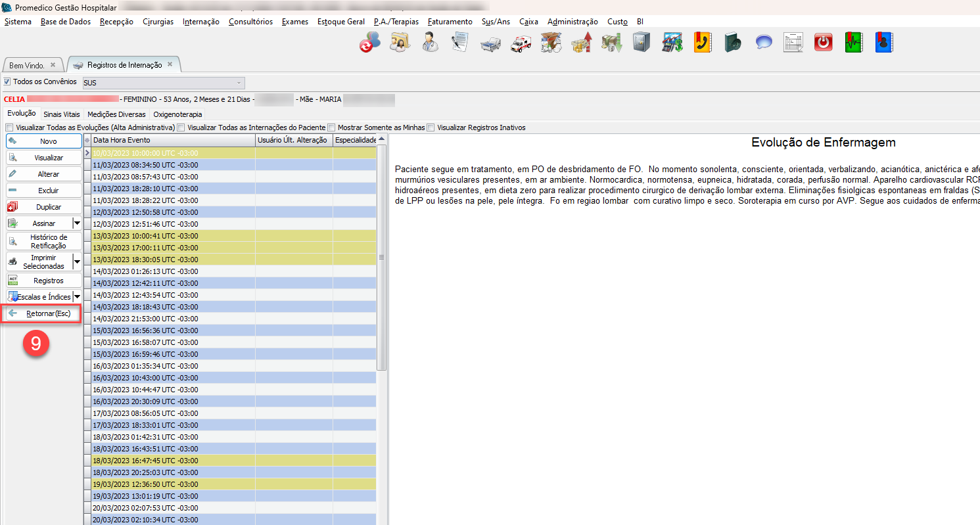The image size is (980, 525).
Task: Uncheck the Todos os Convênios checkbox
Action: click(7, 82)
